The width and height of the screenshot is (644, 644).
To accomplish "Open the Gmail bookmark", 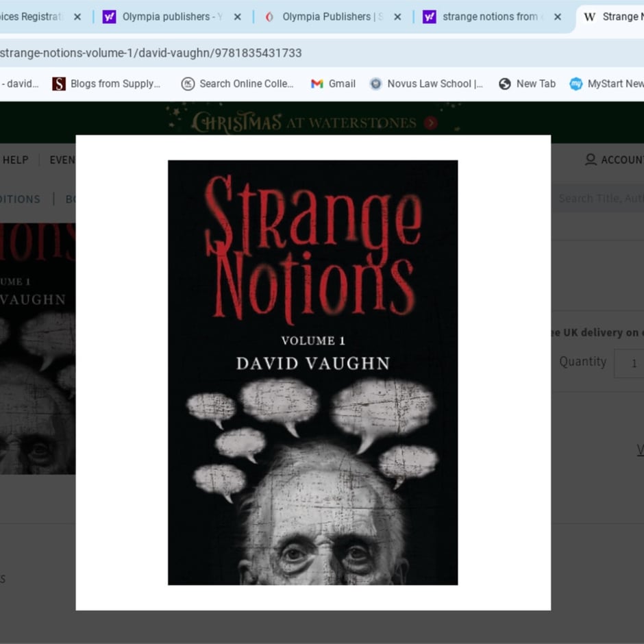I will [333, 84].
